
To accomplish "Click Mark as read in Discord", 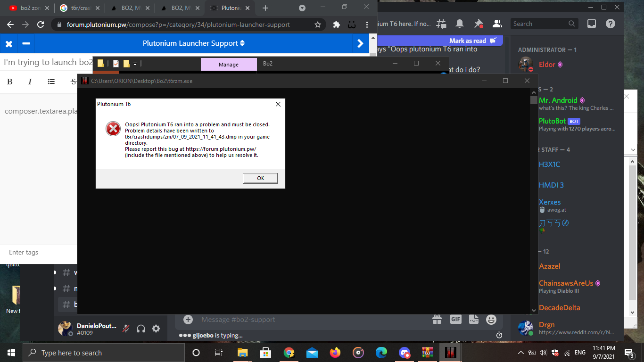I will point(472,41).
